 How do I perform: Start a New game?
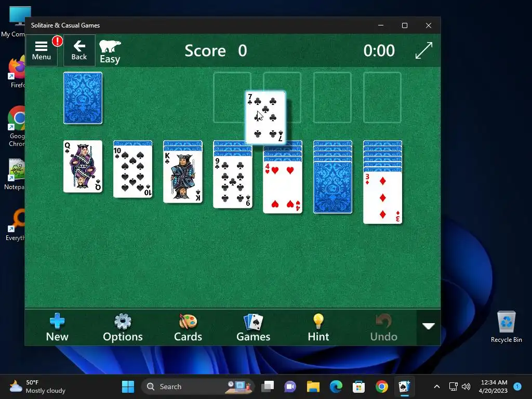tap(57, 327)
